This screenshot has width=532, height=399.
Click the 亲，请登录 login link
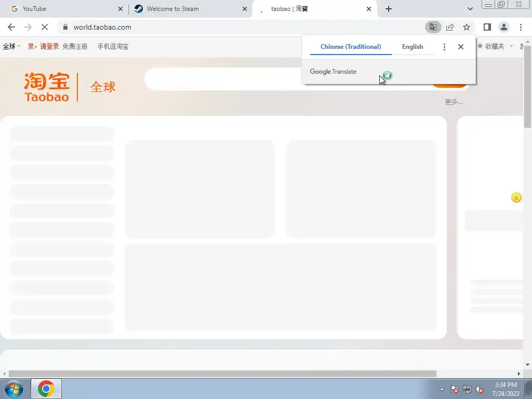[x=43, y=46]
